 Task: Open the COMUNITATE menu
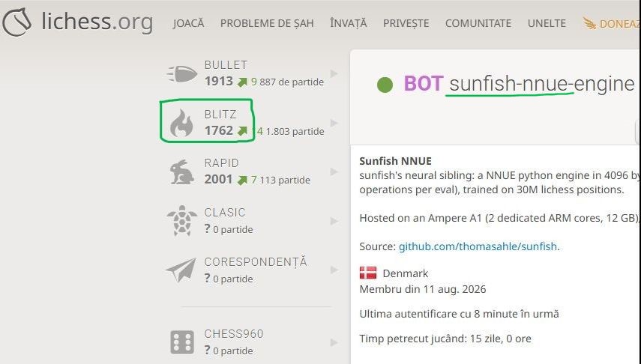click(x=478, y=23)
